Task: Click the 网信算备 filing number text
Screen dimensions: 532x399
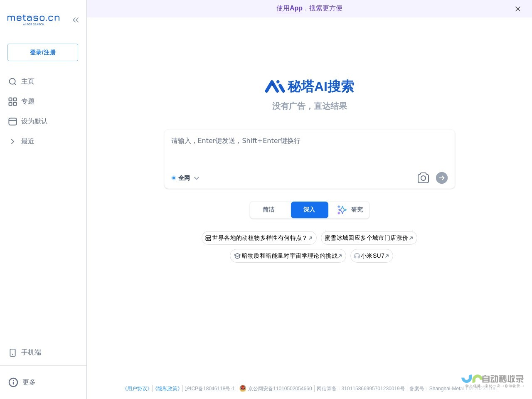Action: pyautogui.click(x=360, y=389)
